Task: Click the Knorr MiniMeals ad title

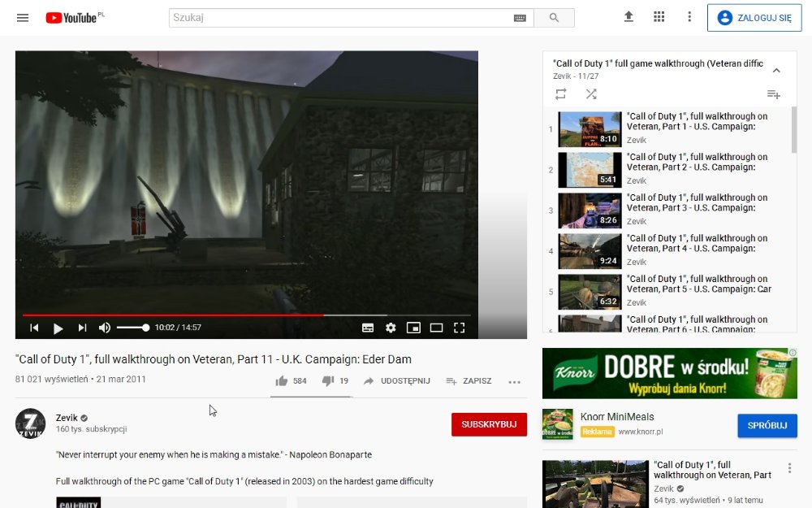Action: pos(617,417)
